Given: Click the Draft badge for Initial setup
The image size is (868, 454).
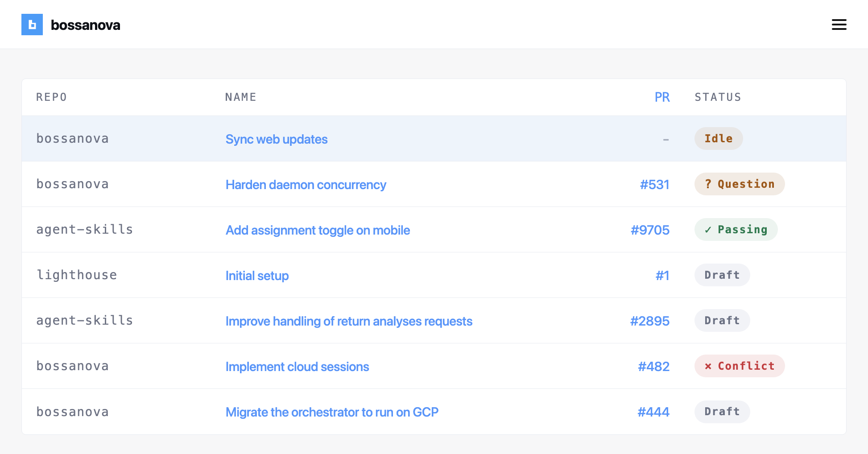Looking at the screenshot, I should click(722, 275).
